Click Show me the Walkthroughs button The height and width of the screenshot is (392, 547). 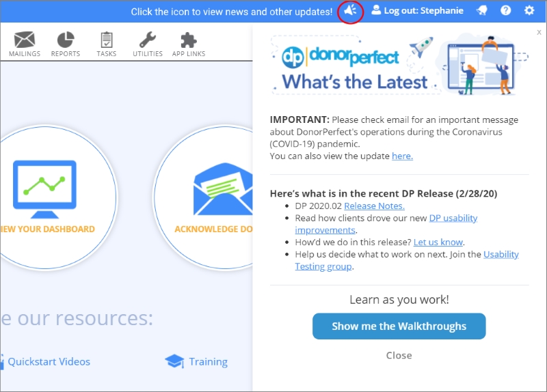point(399,326)
